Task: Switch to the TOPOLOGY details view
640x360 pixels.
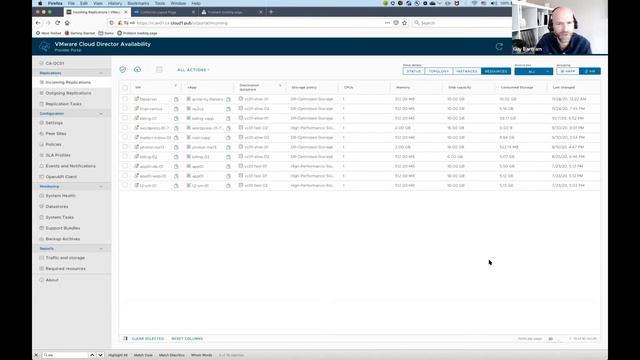Action: click(x=439, y=71)
